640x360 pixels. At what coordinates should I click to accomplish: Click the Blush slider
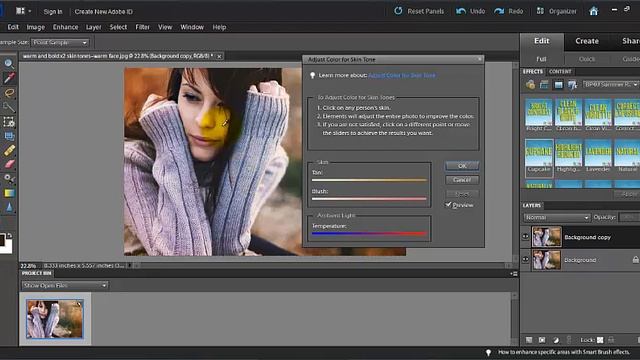click(369, 199)
